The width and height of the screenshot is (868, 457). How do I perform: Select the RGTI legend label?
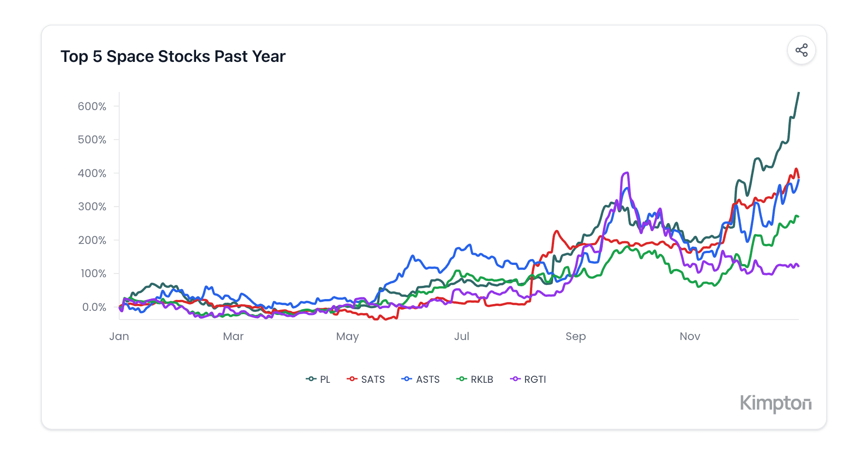(x=535, y=379)
